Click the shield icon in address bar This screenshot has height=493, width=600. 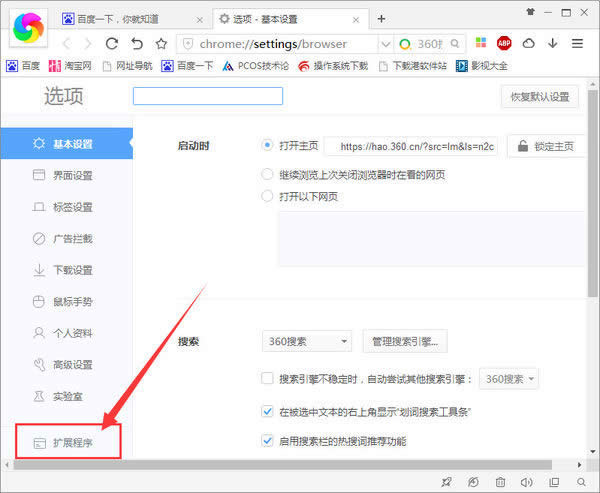[x=188, y=44]
